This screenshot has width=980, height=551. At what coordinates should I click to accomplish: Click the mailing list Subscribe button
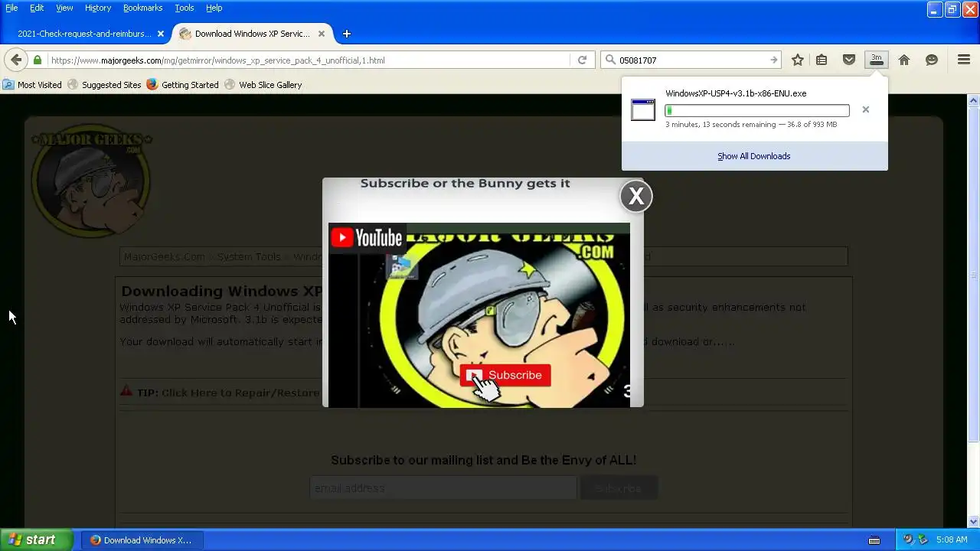(x=619, y=487)
